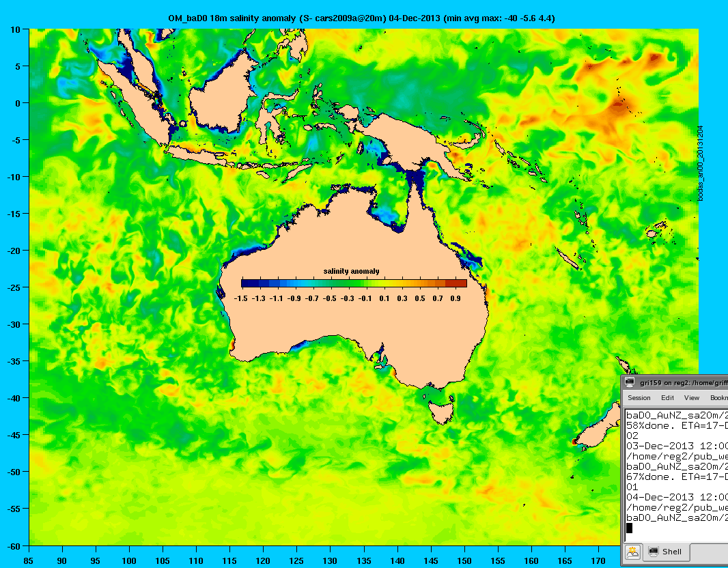This screenshot has height=568, width=728.
Task: Click the '135' longitude axis label
Action: [363, 560]
